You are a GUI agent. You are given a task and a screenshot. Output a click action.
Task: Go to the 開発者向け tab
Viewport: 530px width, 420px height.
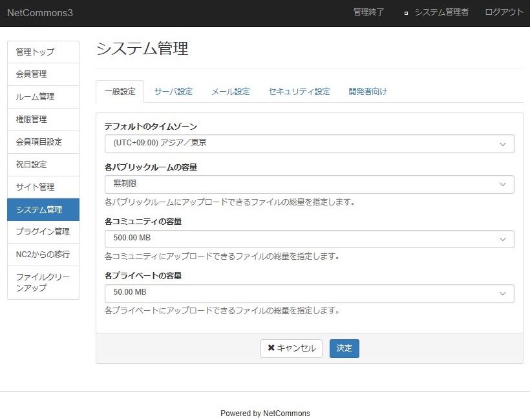pos(368,92)
